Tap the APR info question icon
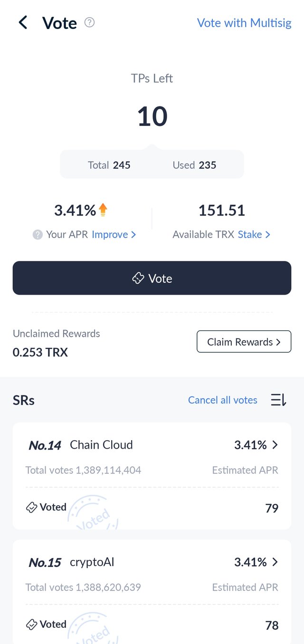304x644 pixels. pos(38,235)
